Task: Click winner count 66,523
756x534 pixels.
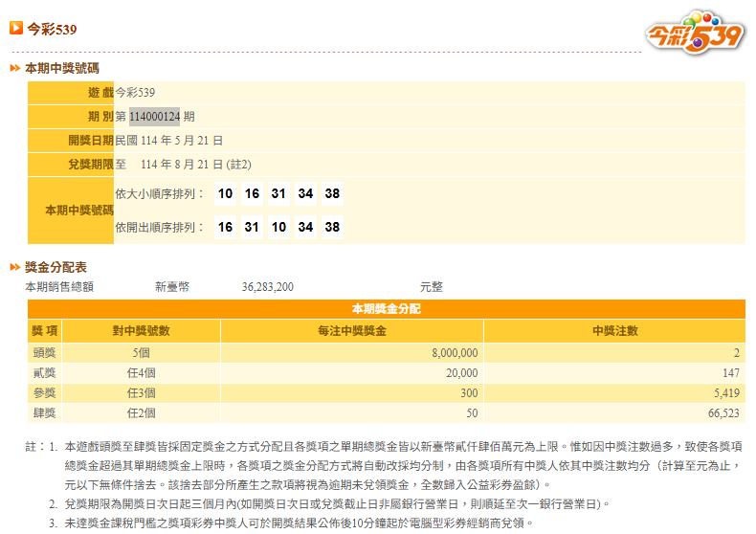Action: pyautogui.click(x=723, y=413)
